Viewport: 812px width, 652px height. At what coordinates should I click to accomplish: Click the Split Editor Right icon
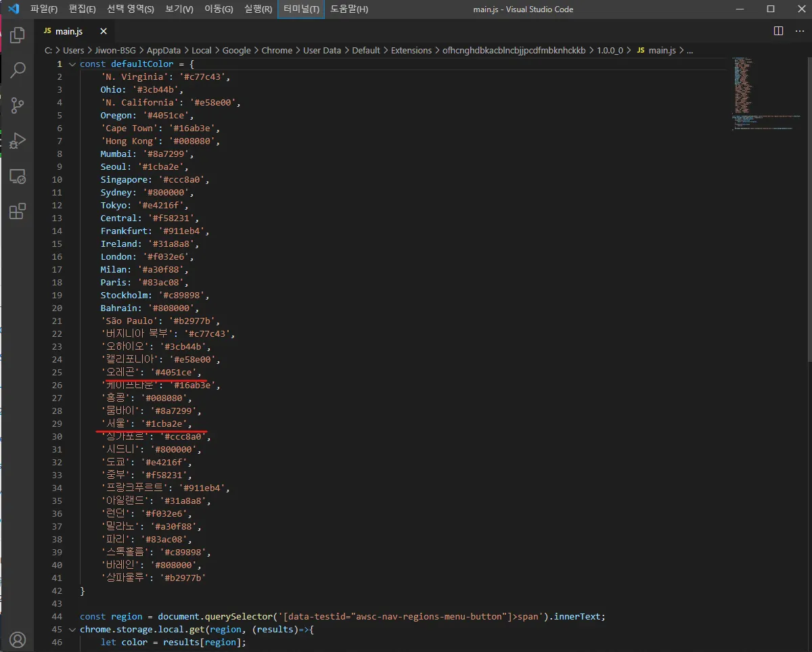pyautogui.click(x=778, y=31)
